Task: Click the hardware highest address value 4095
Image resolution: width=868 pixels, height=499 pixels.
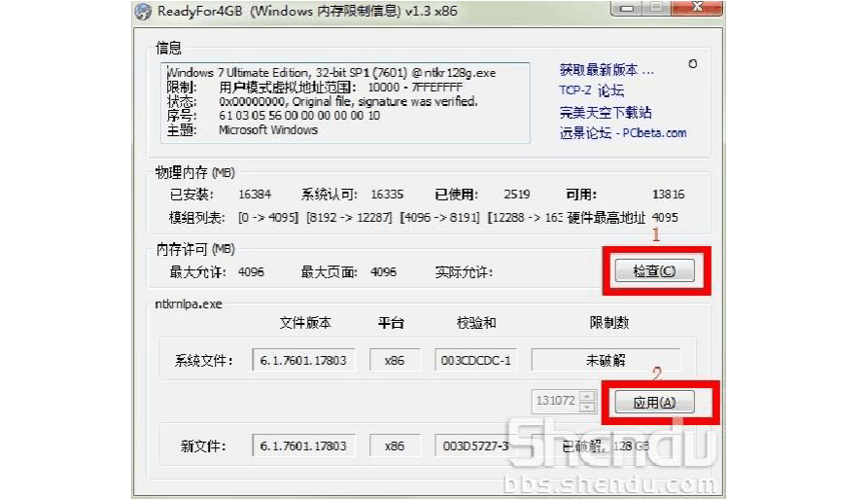Action: (665, 218)
